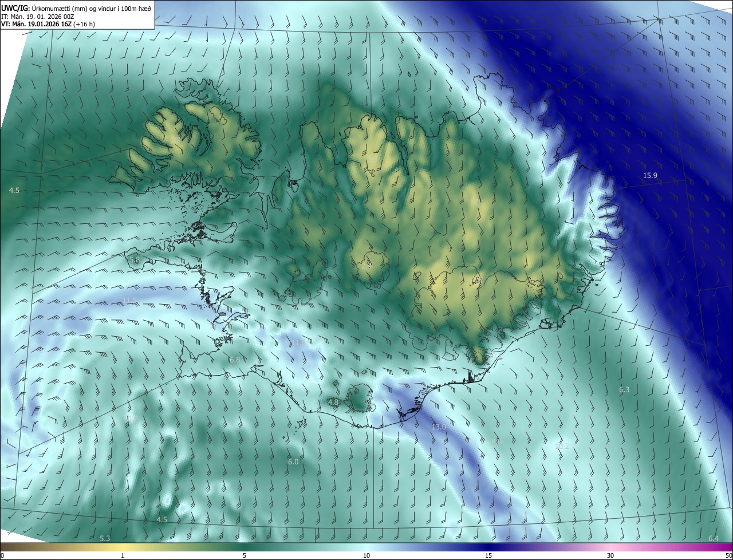Click the '(+16 h)' forecast offset text
The width and height of the screenshot is (733, 560).
[84, 23]
